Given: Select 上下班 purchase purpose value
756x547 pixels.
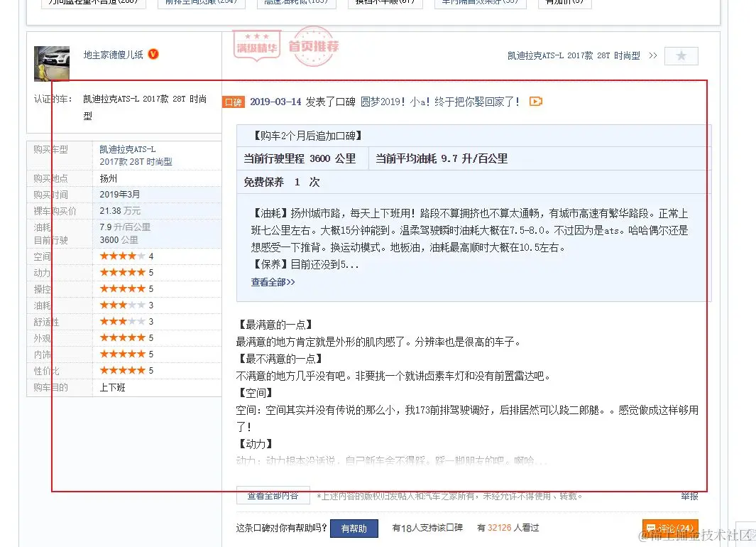Looking at the screenshot, I should 112,387.
